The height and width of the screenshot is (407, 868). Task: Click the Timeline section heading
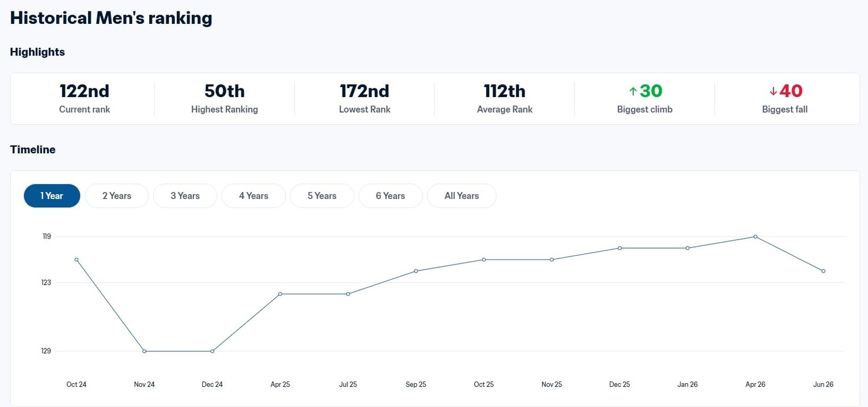pos(33,150)
